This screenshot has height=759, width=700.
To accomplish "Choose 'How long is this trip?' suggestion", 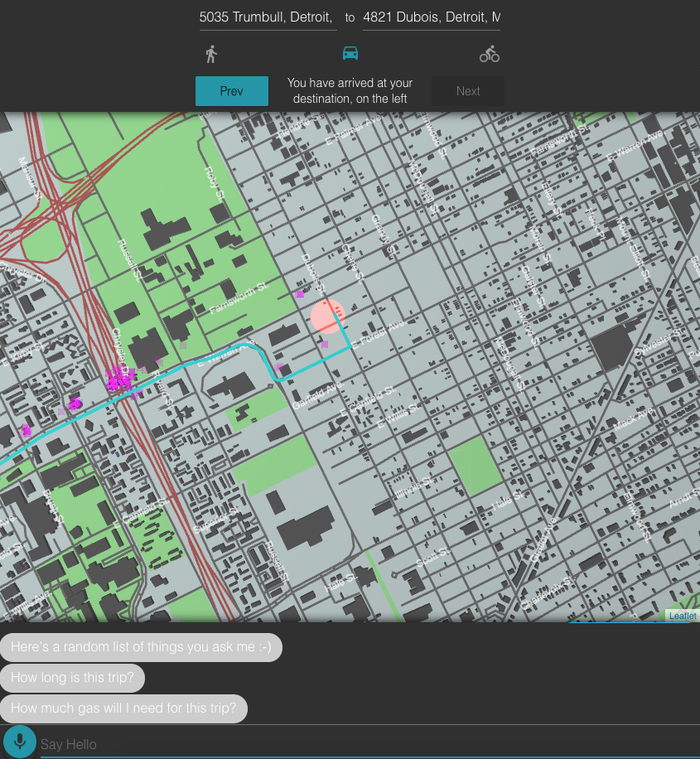I will 72,677.
